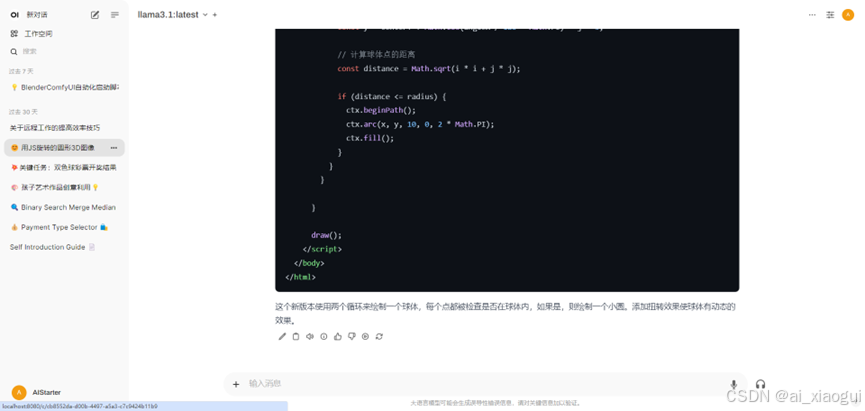Collapse the sidebar with the lines icon
This screenshot has width=865, height=411.
click(115, 15)
